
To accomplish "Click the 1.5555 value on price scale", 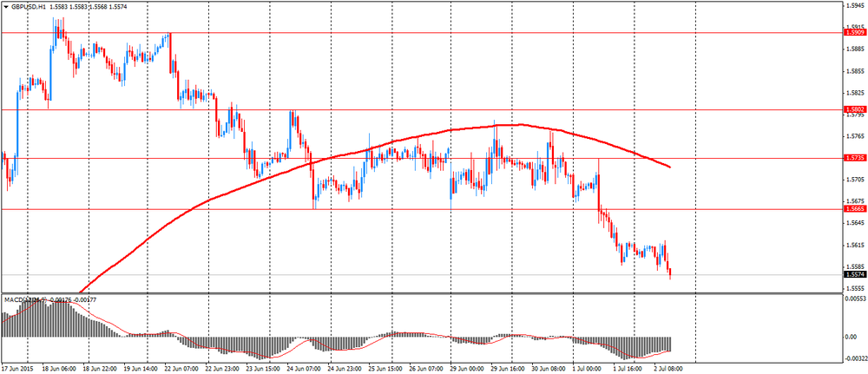I will (x=853, y=288).
